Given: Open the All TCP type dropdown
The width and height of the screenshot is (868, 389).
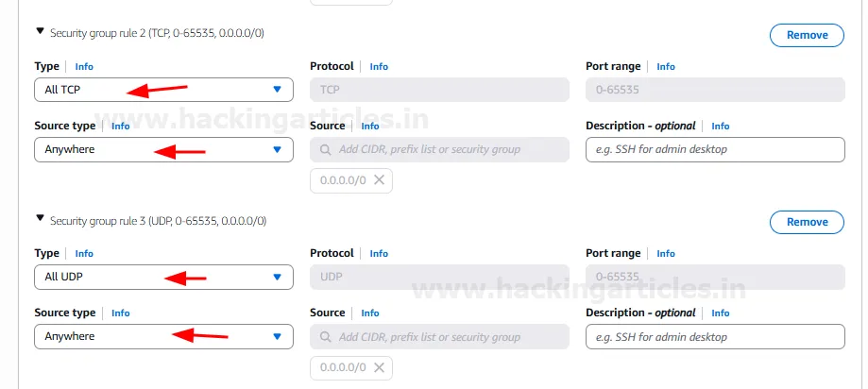Looking at the screenshot, I should (x=163, y=90).
